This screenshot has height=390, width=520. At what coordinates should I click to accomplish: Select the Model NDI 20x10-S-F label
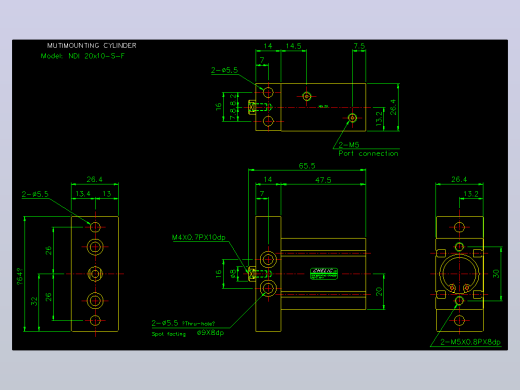coord(83,56)
